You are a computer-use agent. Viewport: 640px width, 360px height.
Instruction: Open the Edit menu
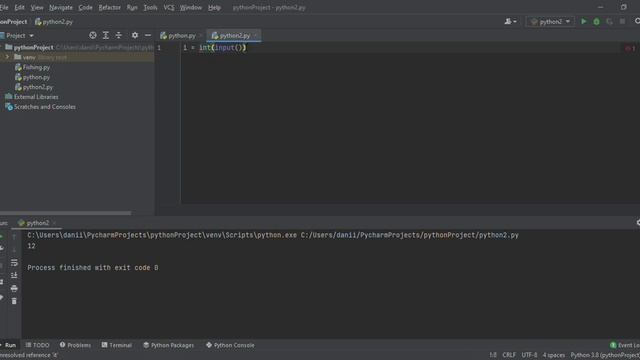pyautogui.click(x=19, y=7)
